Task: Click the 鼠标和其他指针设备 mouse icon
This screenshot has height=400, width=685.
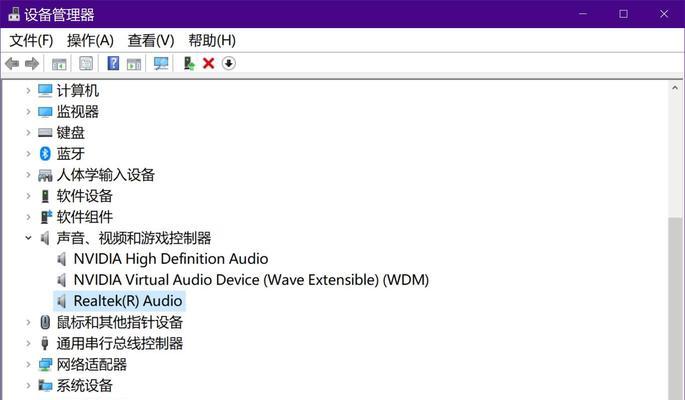Action: point(45,322)
